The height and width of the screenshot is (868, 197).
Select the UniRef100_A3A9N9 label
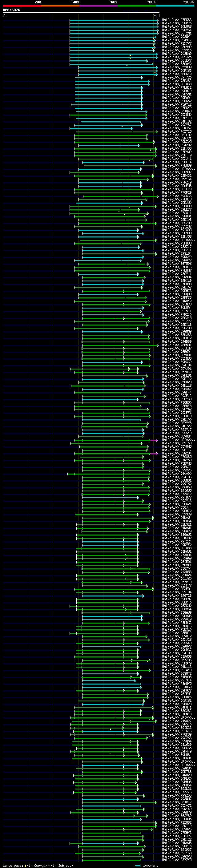point(176,47)
